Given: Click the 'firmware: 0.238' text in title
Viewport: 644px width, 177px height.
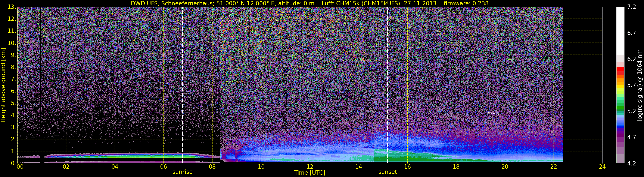Looking at the screenshot, I should click(x=466, y=3).
